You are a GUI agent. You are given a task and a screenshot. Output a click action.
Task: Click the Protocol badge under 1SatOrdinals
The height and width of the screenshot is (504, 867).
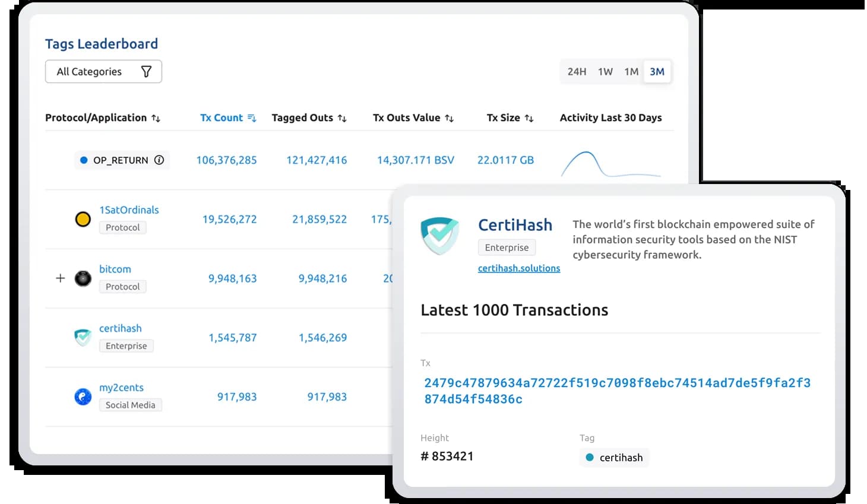click(x=122, y=227)
